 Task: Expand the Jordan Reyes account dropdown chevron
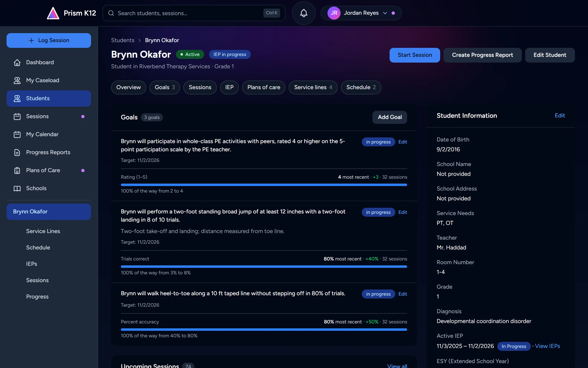385,13
